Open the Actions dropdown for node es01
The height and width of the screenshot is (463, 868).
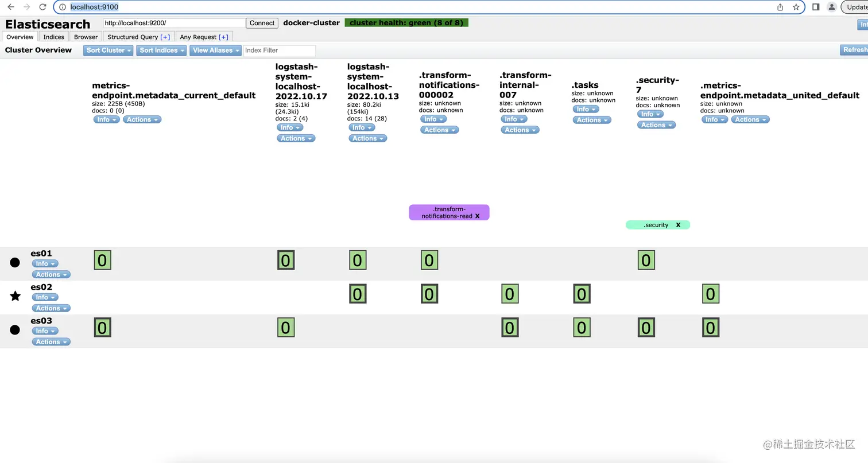[x=51, y=274]
